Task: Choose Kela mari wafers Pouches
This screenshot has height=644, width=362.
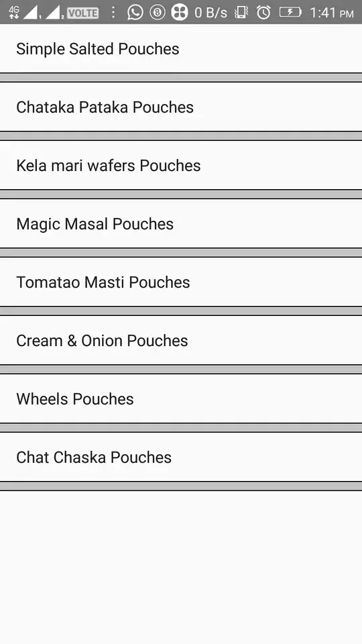Action: pos(181,165)
